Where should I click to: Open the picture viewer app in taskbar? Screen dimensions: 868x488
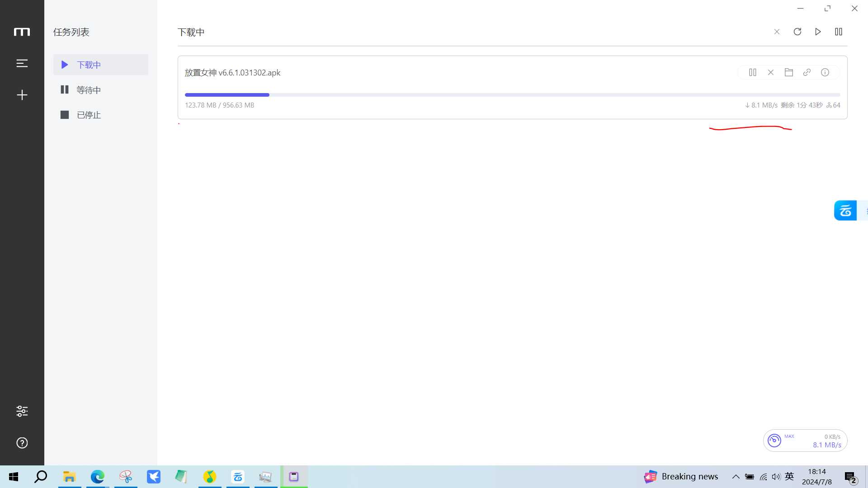[266, 477]
